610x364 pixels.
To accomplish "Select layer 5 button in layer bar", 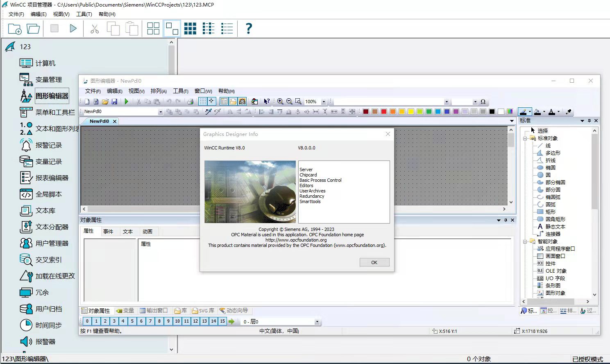I will pos(132,321).
